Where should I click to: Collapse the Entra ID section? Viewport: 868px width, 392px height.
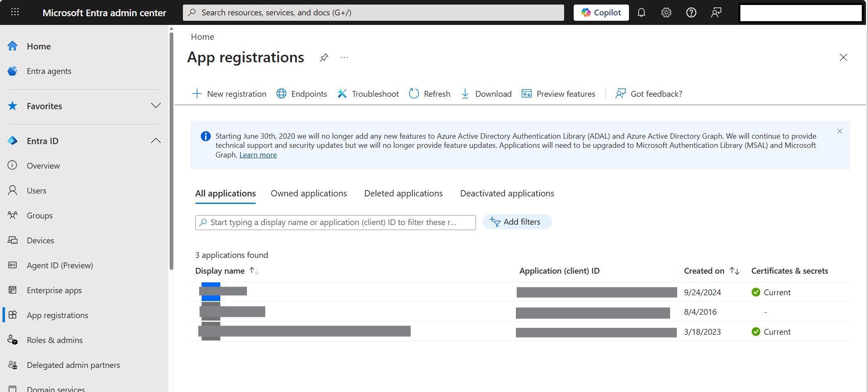(x=155, y=141)
